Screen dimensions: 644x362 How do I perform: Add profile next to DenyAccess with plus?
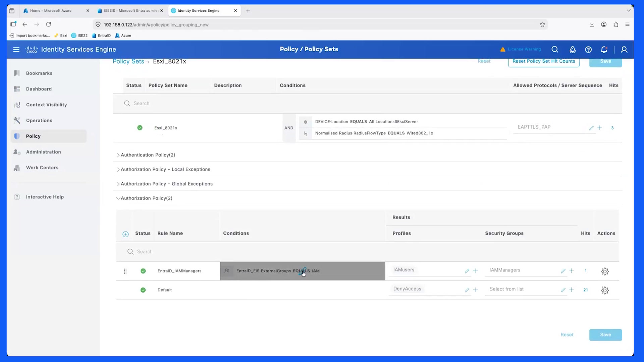[475, 290]
